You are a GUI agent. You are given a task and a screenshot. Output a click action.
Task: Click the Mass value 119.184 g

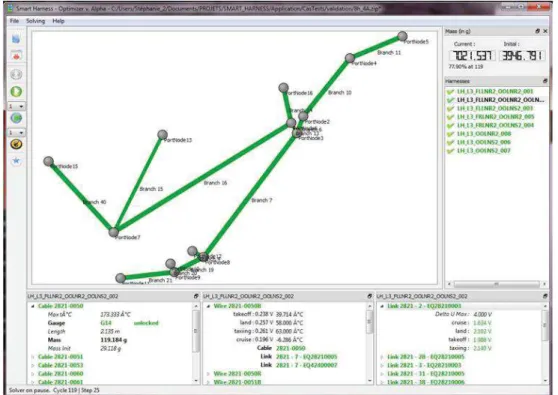114,340
